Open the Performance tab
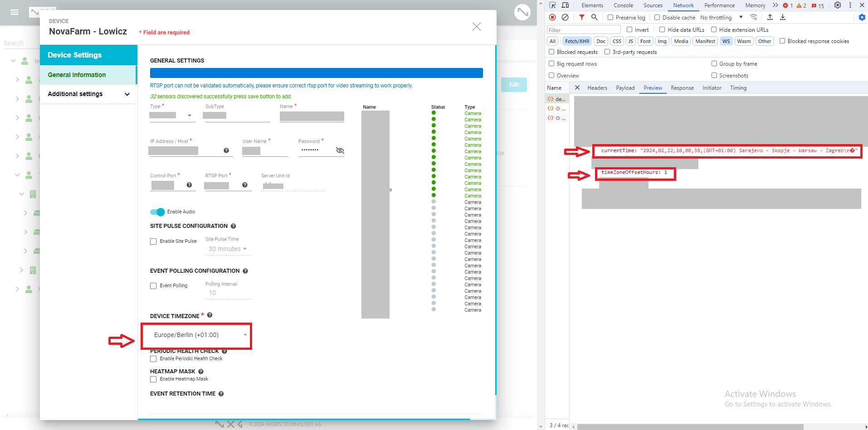 coord(719,5)
